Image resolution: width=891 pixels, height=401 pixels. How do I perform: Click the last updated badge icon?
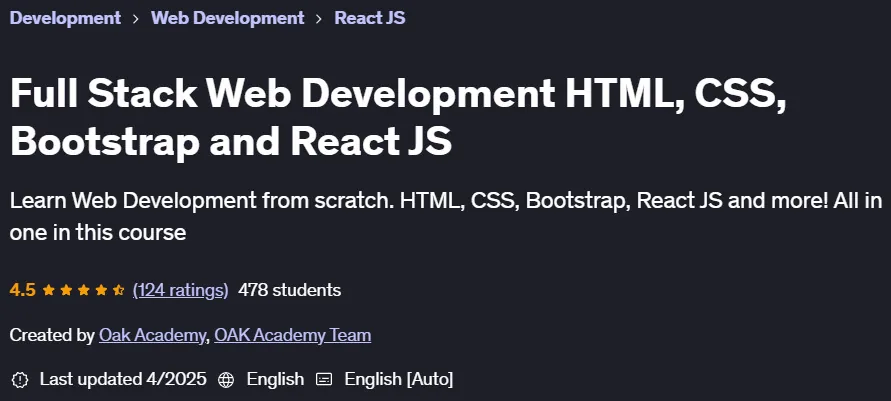(x=20, y=379)
